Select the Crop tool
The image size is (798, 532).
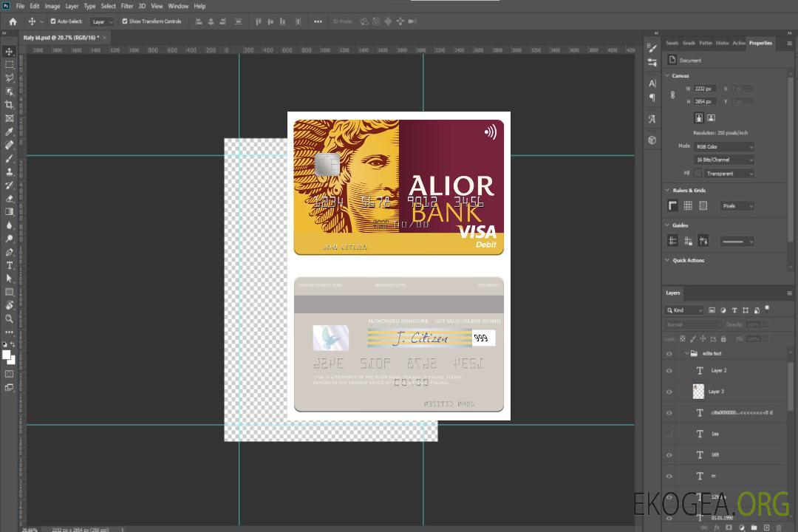pyautogui.click(x=9, y=105)
